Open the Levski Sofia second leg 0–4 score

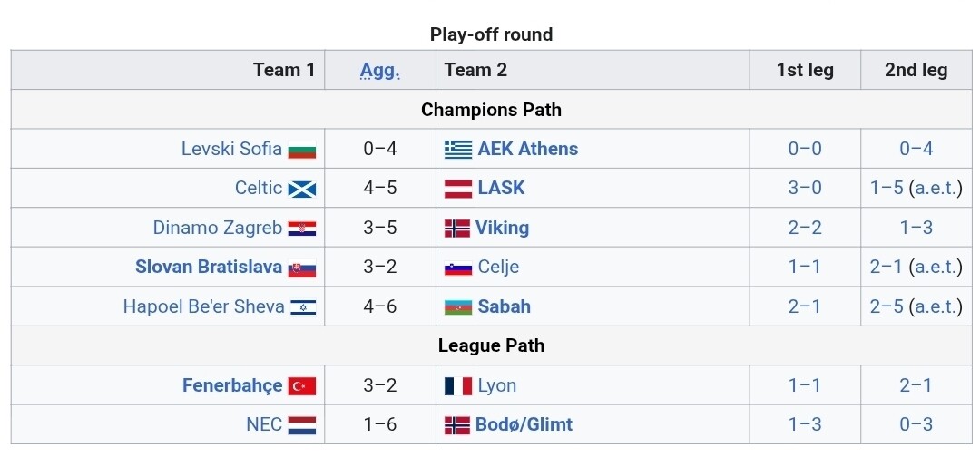click(x=916, y=149)
